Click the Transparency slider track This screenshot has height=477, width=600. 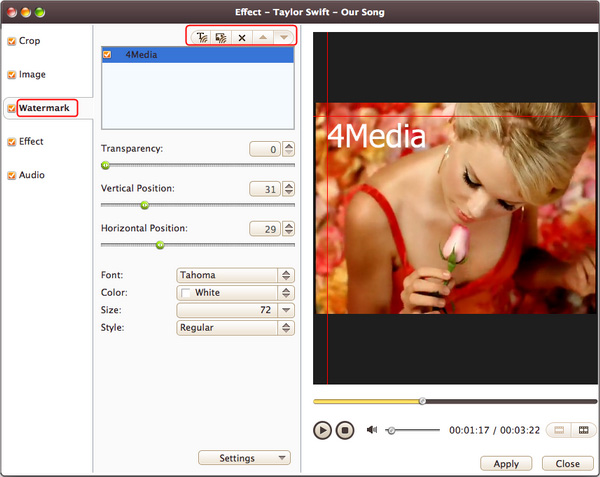[200, 165]
